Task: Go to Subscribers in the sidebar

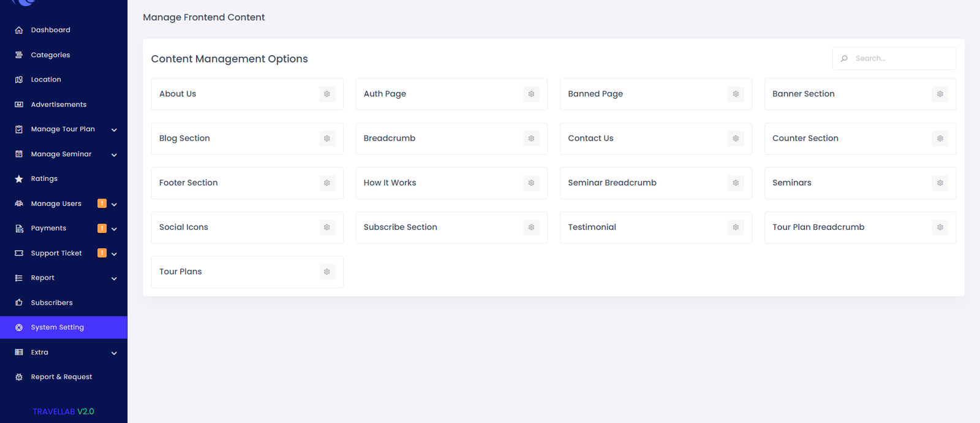Action: (x=51, y=303)
